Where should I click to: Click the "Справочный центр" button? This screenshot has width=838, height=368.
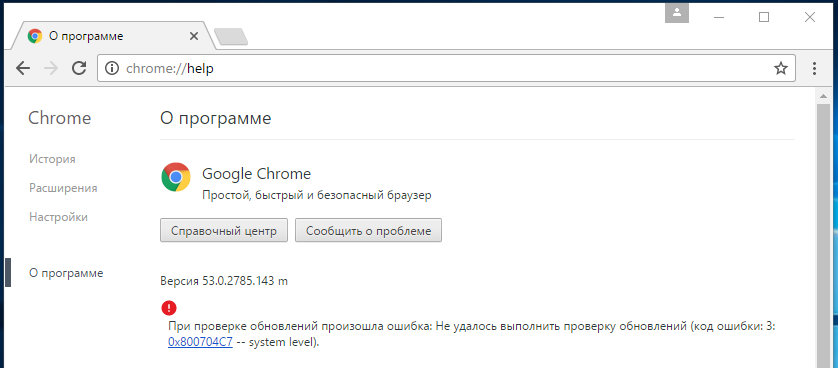coord(224,231)
